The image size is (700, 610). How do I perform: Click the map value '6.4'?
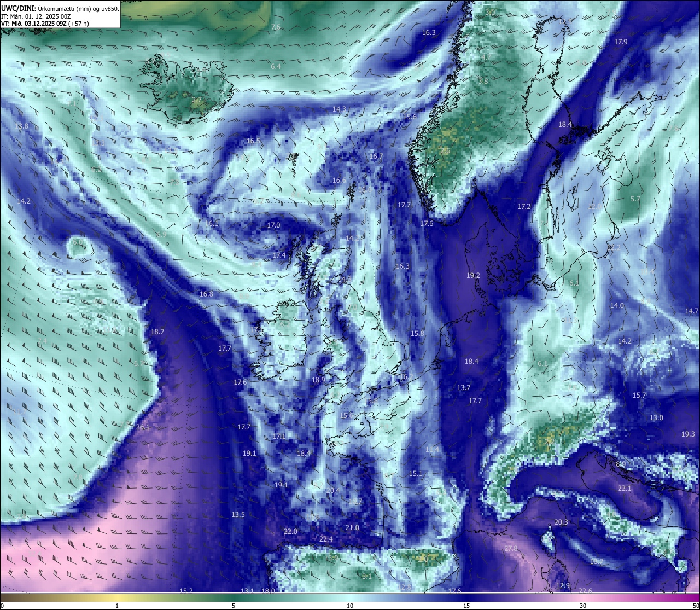click(x=276, y=66)
